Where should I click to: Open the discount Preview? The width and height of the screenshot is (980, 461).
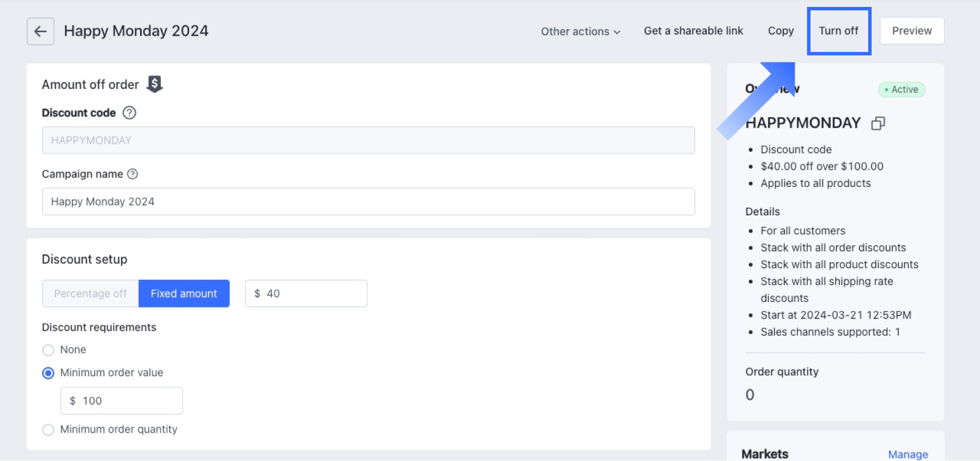(x=911, y=31)
